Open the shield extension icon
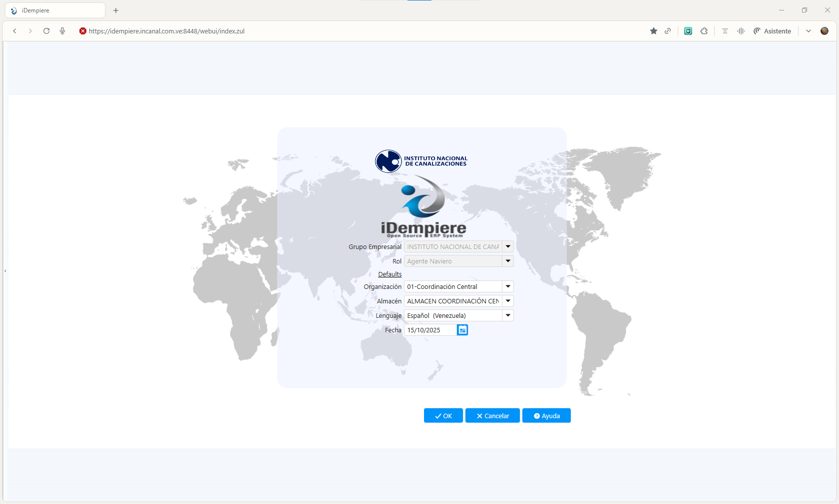The width and height of the screenshot is (839, 504). click(688, 31)
